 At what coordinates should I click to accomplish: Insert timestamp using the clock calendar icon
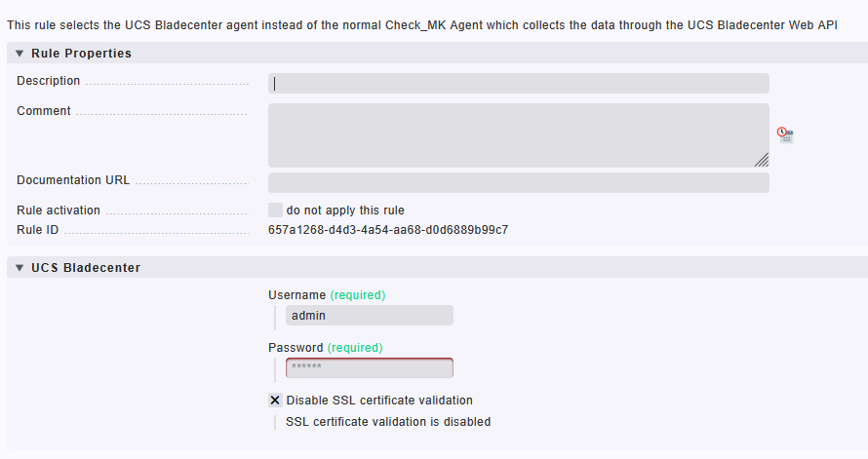click(x=785, y=134)
